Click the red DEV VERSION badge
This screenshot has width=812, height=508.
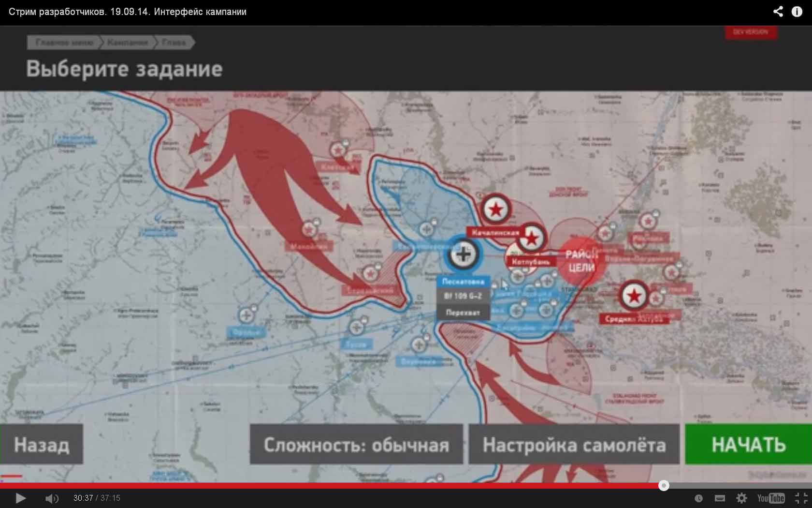751,32
